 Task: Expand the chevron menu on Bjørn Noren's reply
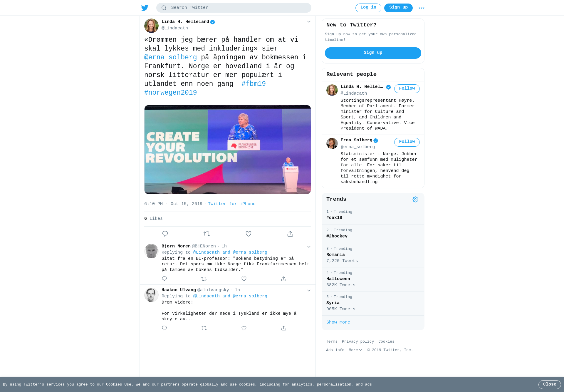309,247
